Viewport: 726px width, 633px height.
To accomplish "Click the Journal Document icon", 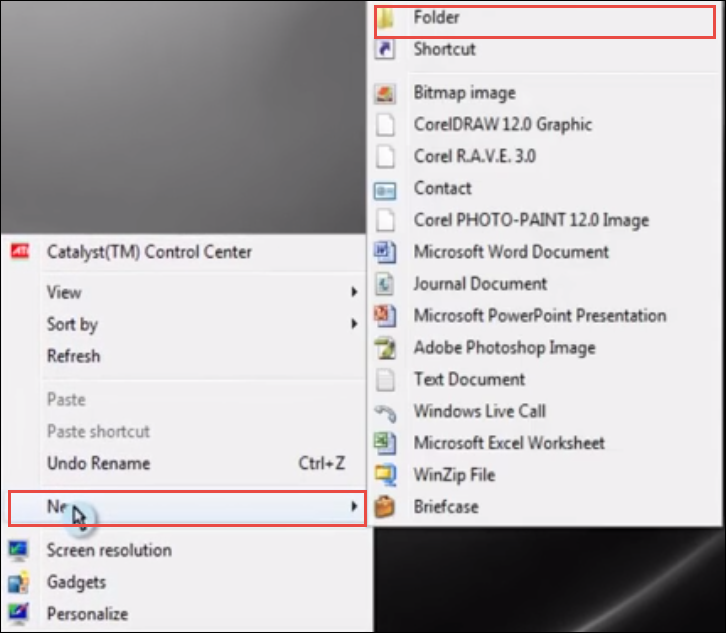I will [385, 284].
